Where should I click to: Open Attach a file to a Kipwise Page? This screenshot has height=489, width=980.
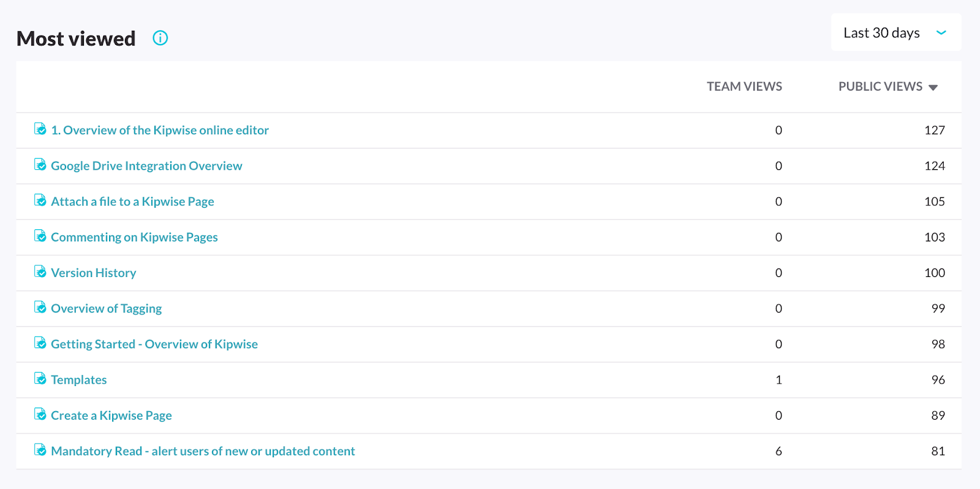(132, 202)
